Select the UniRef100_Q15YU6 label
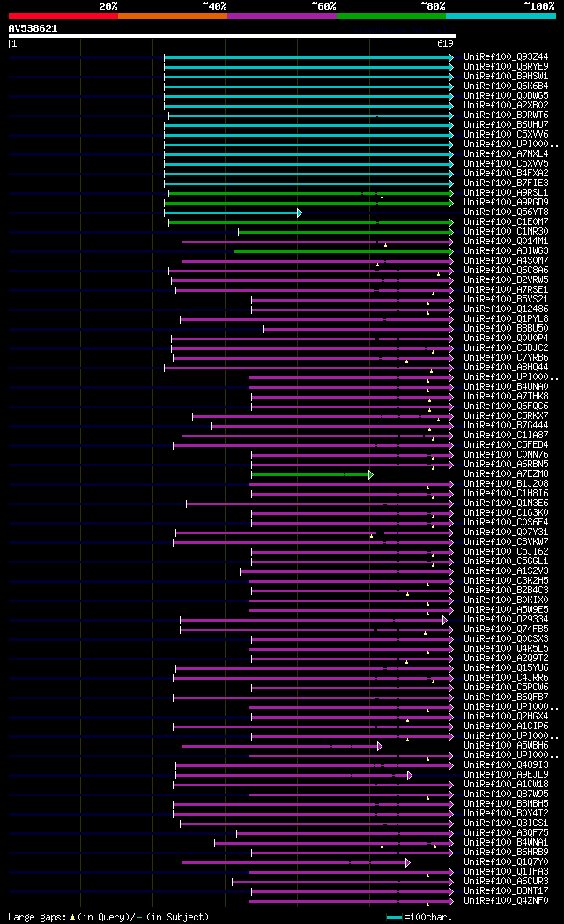 point(506,669)
